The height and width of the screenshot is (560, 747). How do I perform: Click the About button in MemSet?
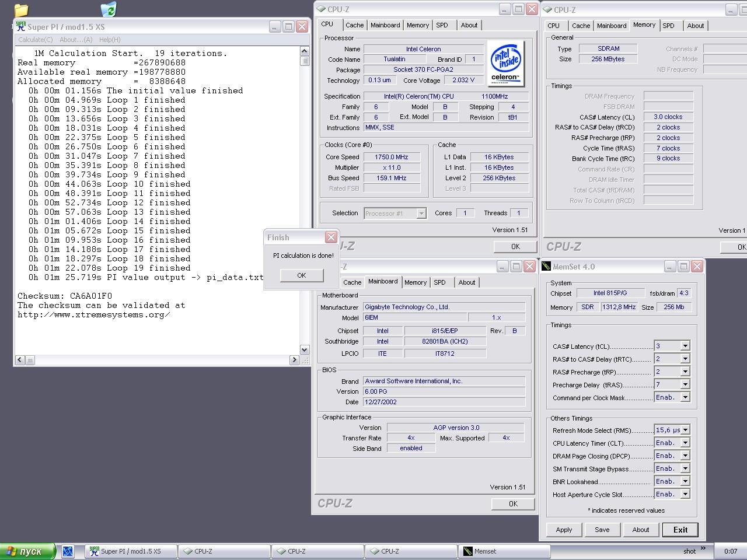click(641, 530)
